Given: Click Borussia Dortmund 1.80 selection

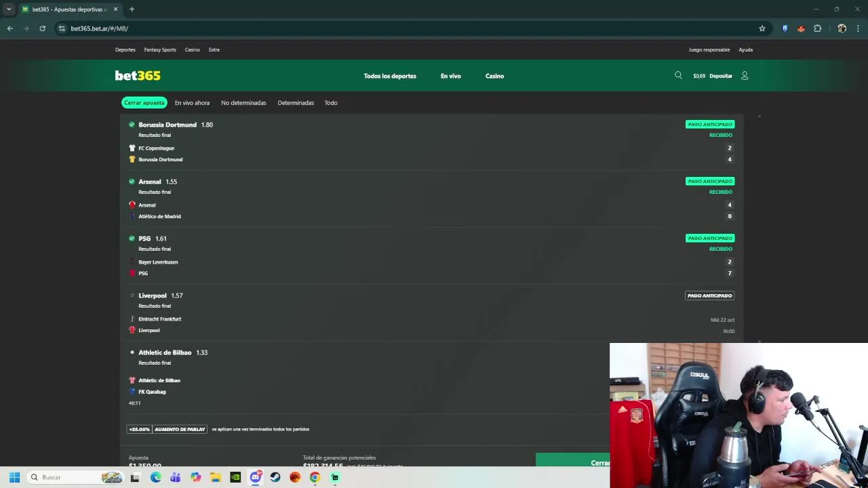Looking at the screenshot, I should point(176,125).
